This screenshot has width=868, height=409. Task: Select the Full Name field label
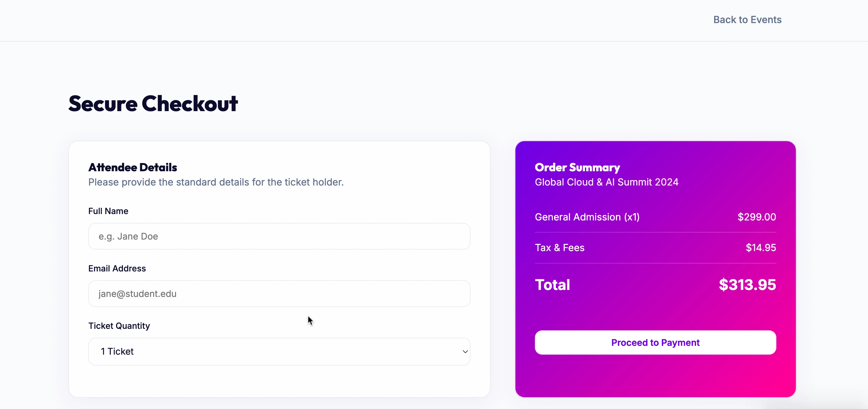[108, 211]
